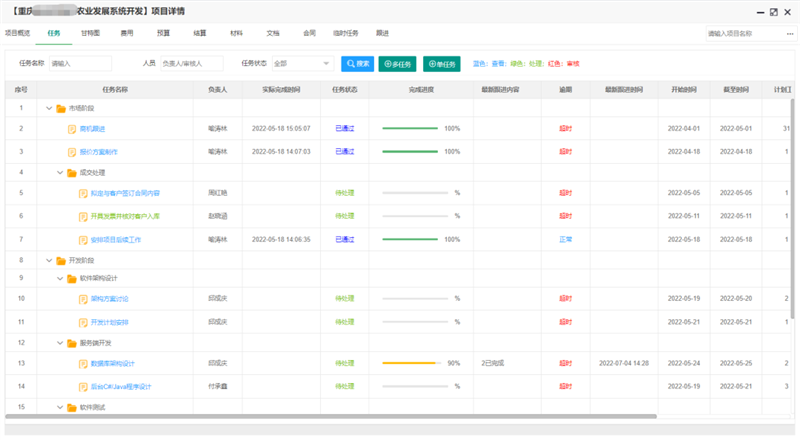Click the task icon next to 数据库架构设计
The width and height of the screenshot is (800, 440).
tap(83, 364)
